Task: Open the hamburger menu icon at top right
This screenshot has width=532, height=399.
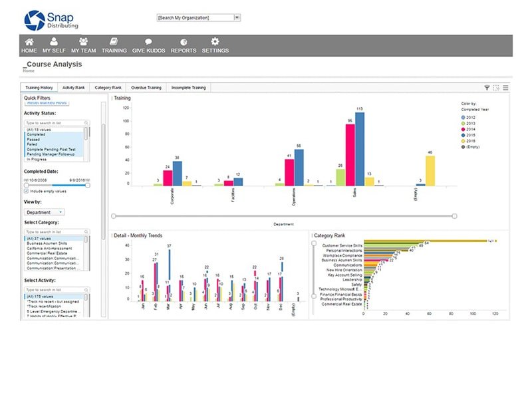Action: pyautogui.click(x=505, y=87)
